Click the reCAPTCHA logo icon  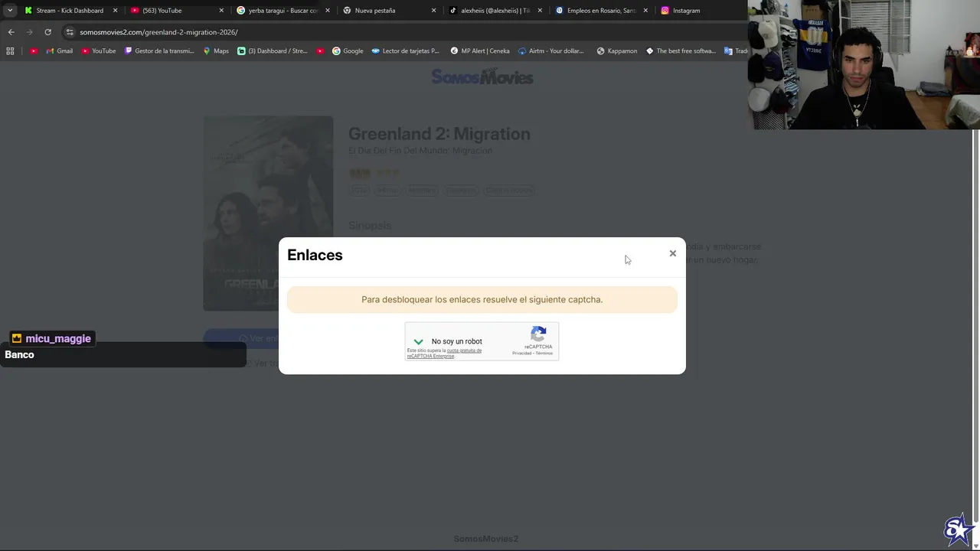(x=538, y=334)
